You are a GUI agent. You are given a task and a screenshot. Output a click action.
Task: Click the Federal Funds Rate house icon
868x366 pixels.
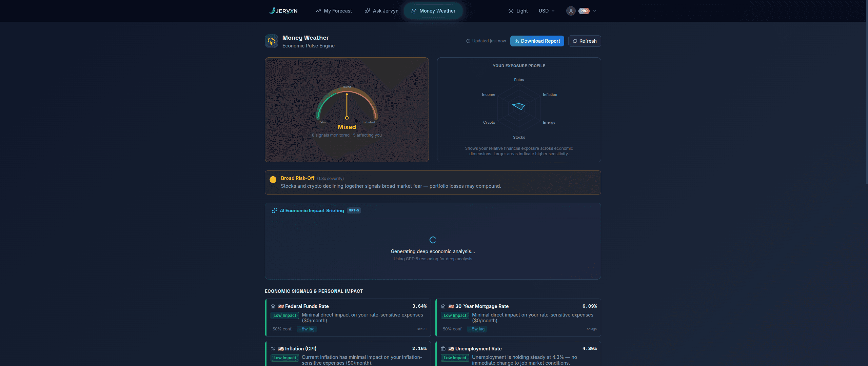click(x=273, y=306)
